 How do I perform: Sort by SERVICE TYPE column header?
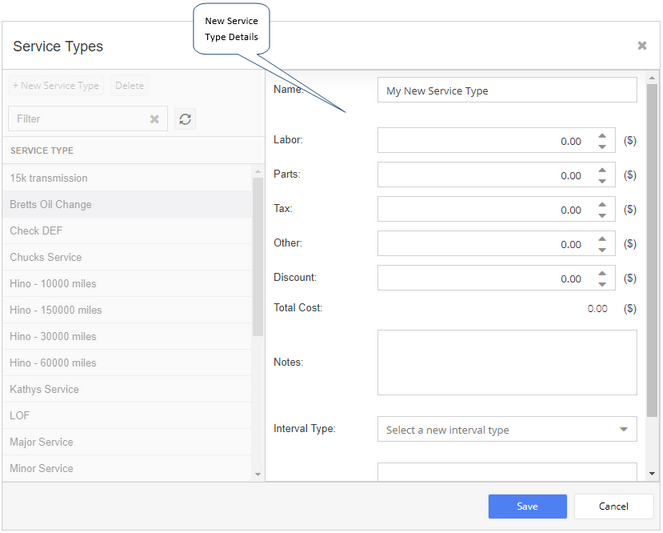click(42, 150)
